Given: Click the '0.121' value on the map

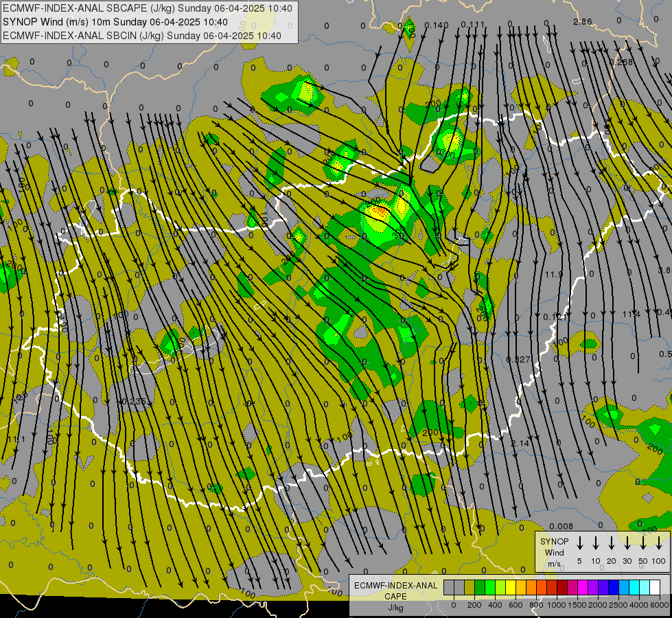Looking at the screenshot, I should click(x=555, y=317).
